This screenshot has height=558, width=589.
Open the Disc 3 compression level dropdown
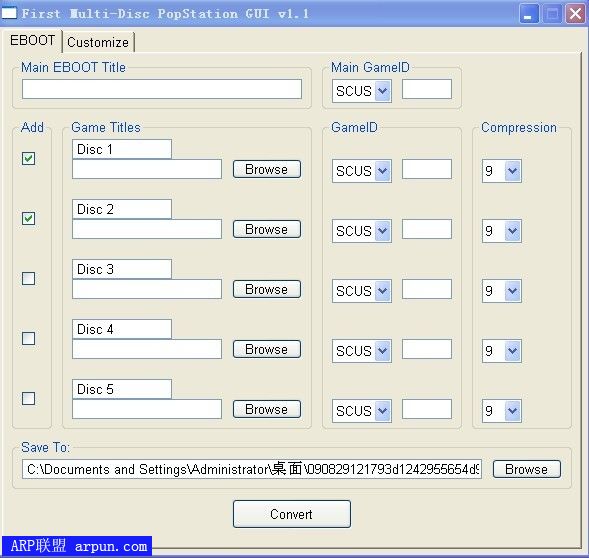501,291
